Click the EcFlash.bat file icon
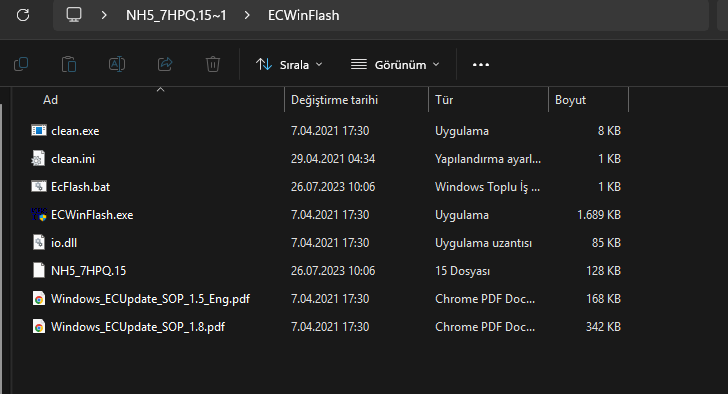The height and width of the screenshot is (394, 728). 39,187
